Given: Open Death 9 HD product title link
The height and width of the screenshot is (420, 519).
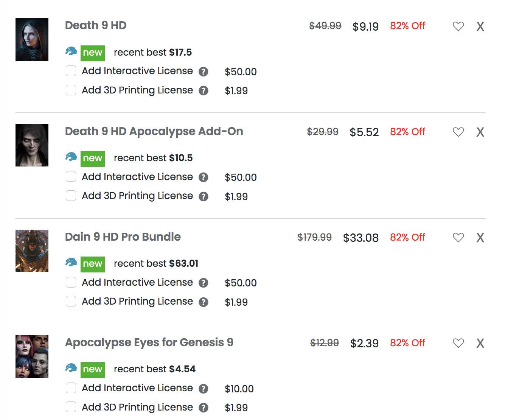Looking at the screenshot, I should click(x=96, y=25).
